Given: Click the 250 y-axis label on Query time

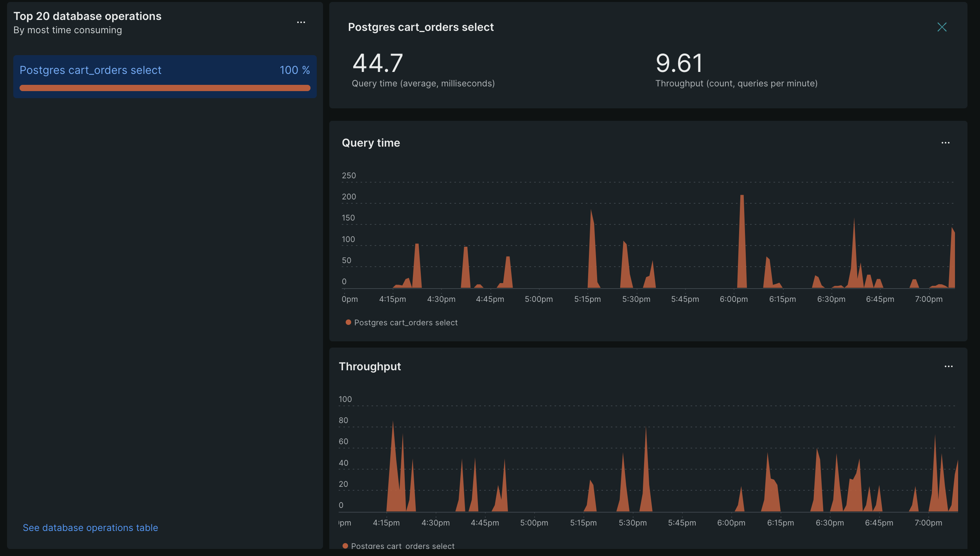Looking at the screenshot, I should [x=349, y=176].
